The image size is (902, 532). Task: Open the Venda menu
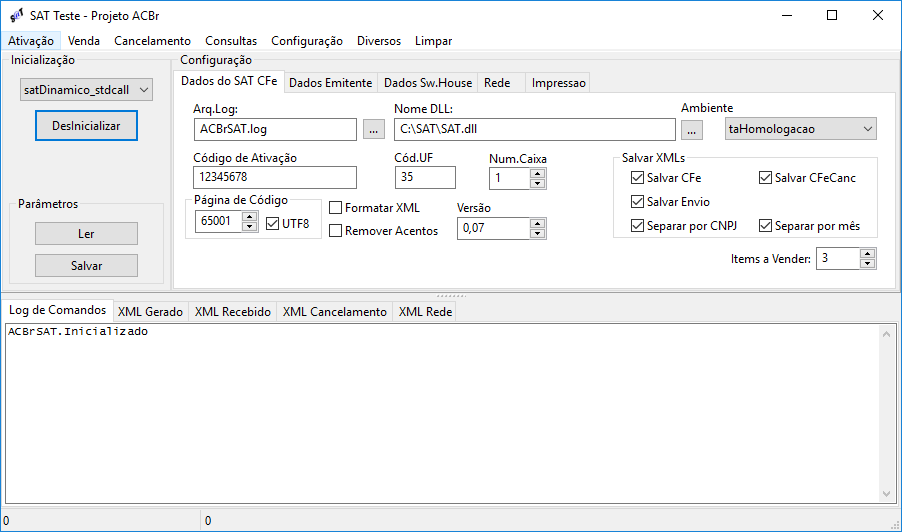83,41
